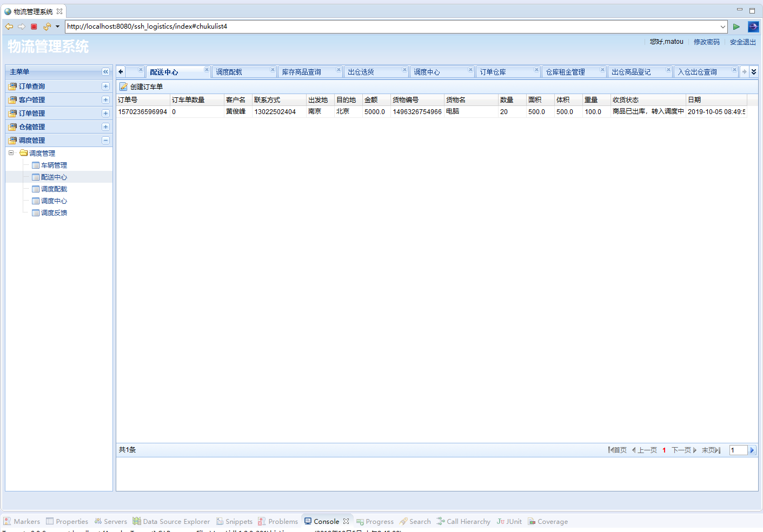Click the browser URL address field
Image resolution: width=763 pixels, height=532 pixels.
(392, 26)
